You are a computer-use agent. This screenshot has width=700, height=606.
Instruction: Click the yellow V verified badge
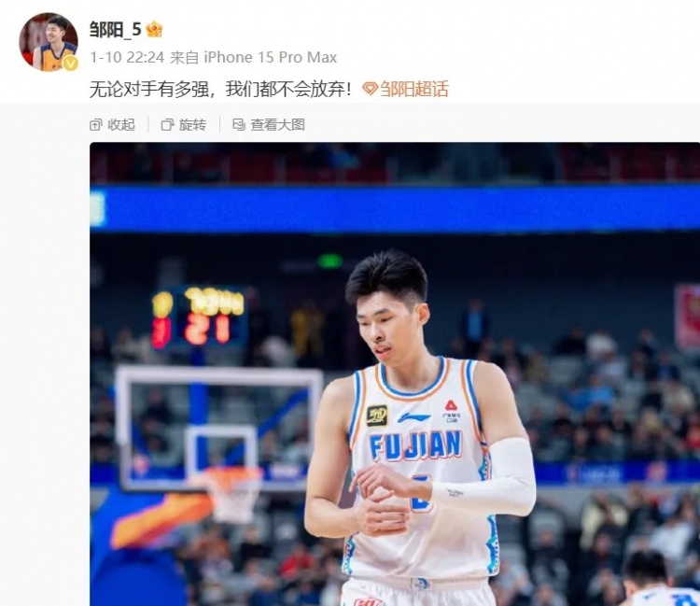[70, 63]
